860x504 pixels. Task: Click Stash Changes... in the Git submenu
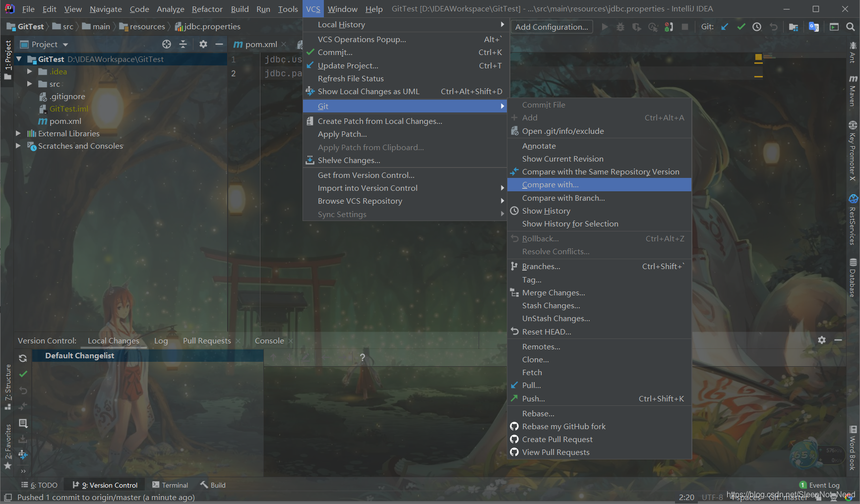[x=599, y=305]
